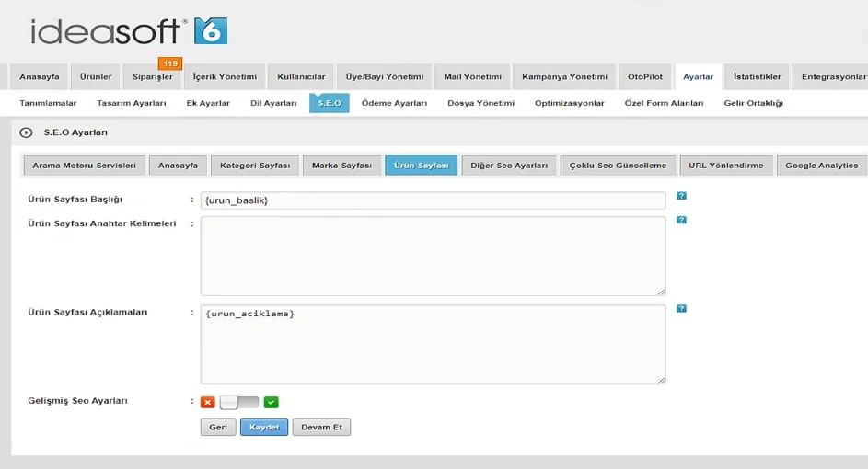Image resolution: width=868 pixels, height=469 pixels.
Task: Select the S.E.O submenu item
Action: coord(330,103)
